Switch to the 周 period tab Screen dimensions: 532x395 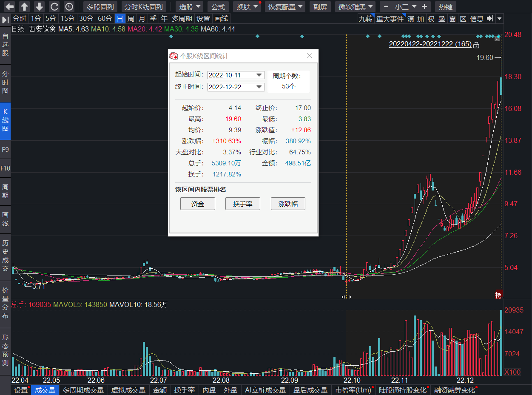coord(131,19)
